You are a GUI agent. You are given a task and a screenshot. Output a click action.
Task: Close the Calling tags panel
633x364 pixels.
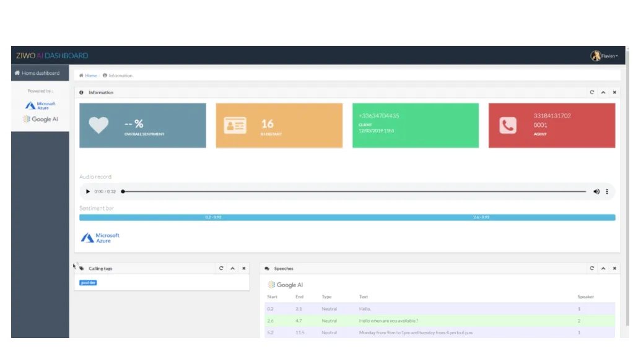(x=244, y=269)
